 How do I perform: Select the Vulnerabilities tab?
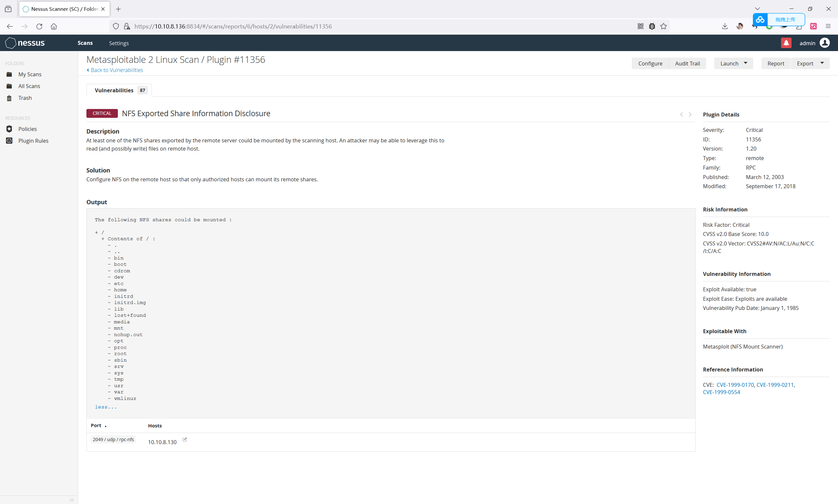coord(119,90)
